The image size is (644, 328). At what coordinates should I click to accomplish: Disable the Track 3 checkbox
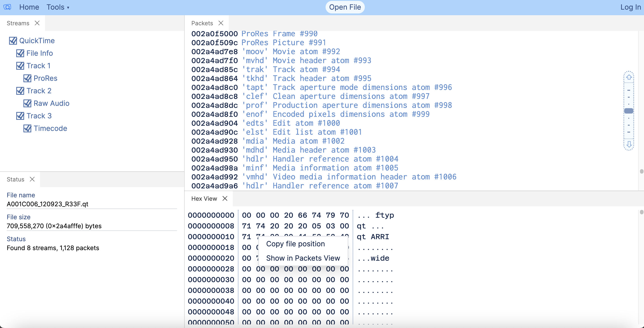pyautogui.click(x=20, y=116)
